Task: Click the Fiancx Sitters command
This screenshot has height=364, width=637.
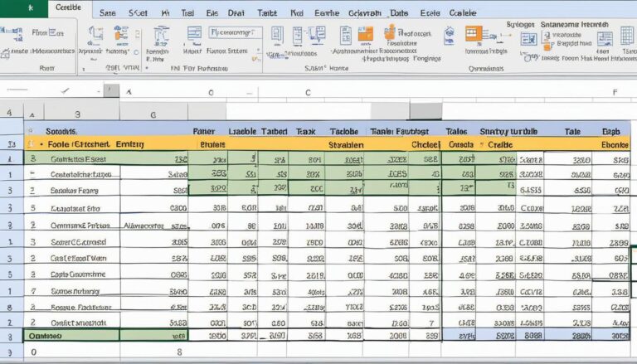Action: (x=227, y=51)
